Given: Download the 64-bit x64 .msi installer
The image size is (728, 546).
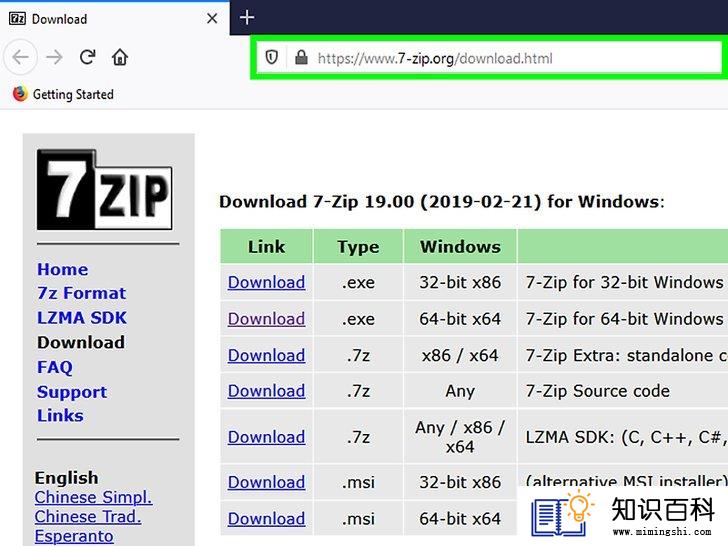Looking at the screenshot, I should point(266,519).
